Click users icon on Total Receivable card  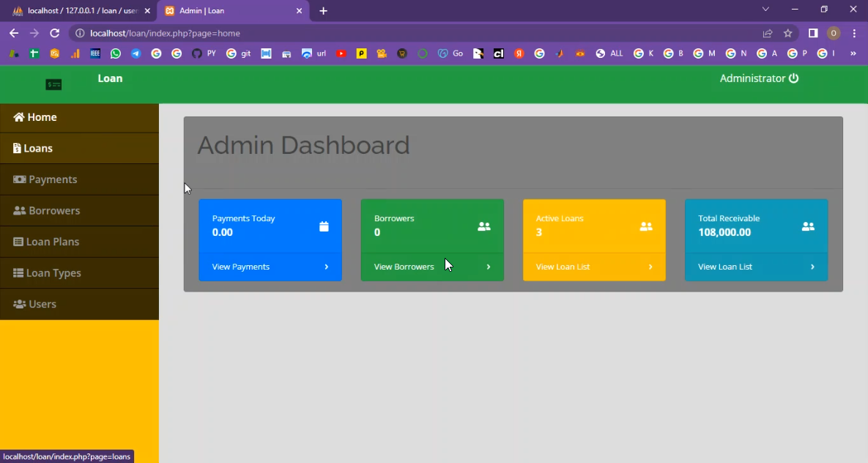click(x=807, y=226)
